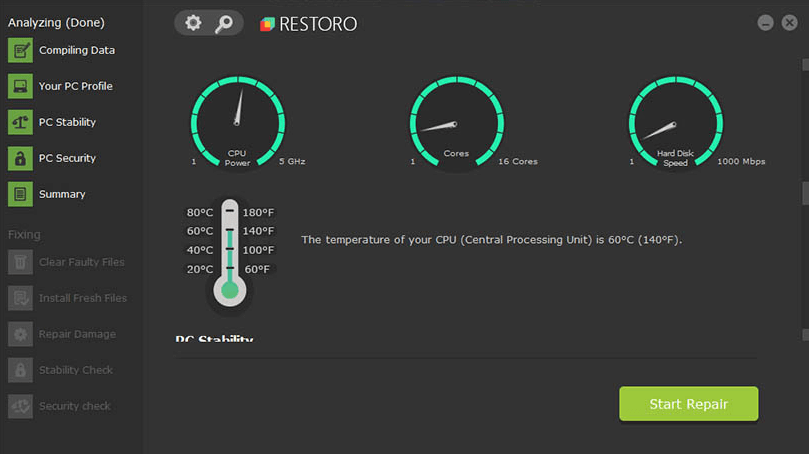Screen dimensions: 809x454
Task: Click the Compiling Data notepad icon
Action: (20, 50)
